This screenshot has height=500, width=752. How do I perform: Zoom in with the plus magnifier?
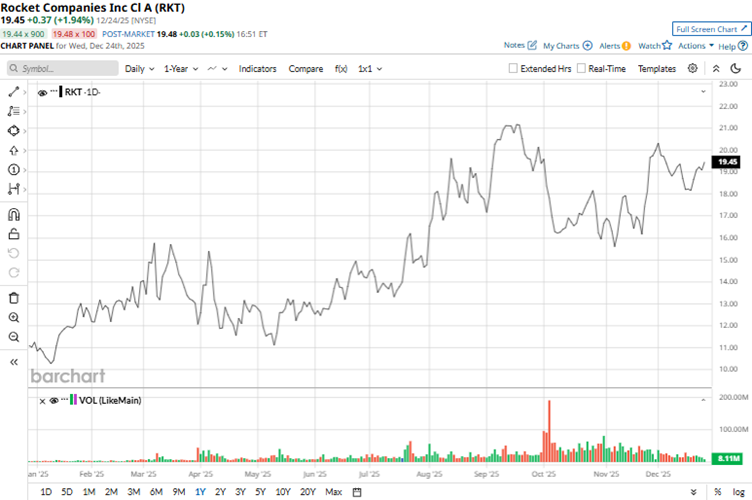pos(14,317)
